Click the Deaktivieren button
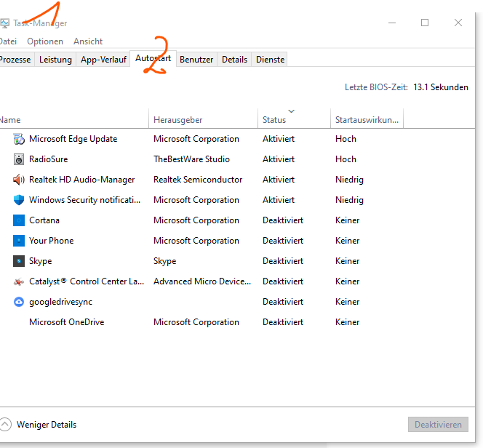This screenshot has height=448, width=483. [438, 424]
